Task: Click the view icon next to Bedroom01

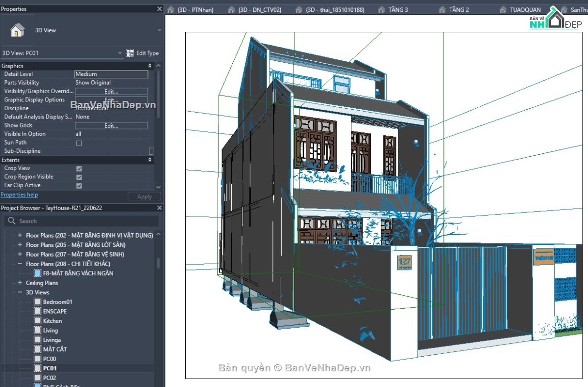Action: [x=37, y=302]
